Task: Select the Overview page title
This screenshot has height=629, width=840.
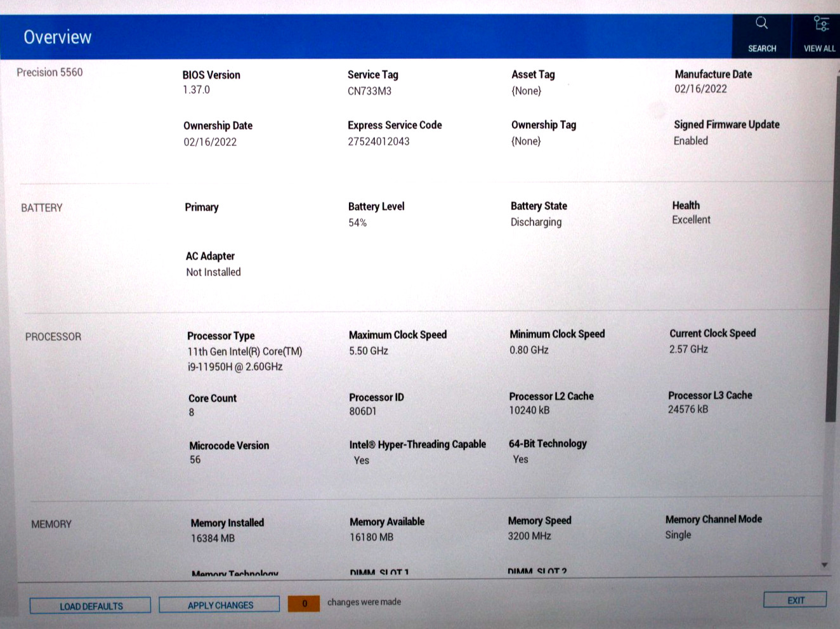Action: 58,37
